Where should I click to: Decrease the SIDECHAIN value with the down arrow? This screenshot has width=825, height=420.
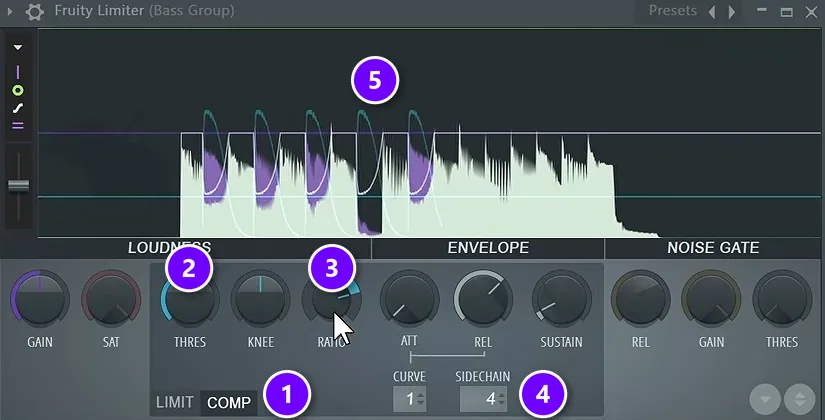[x=501, y=404]
